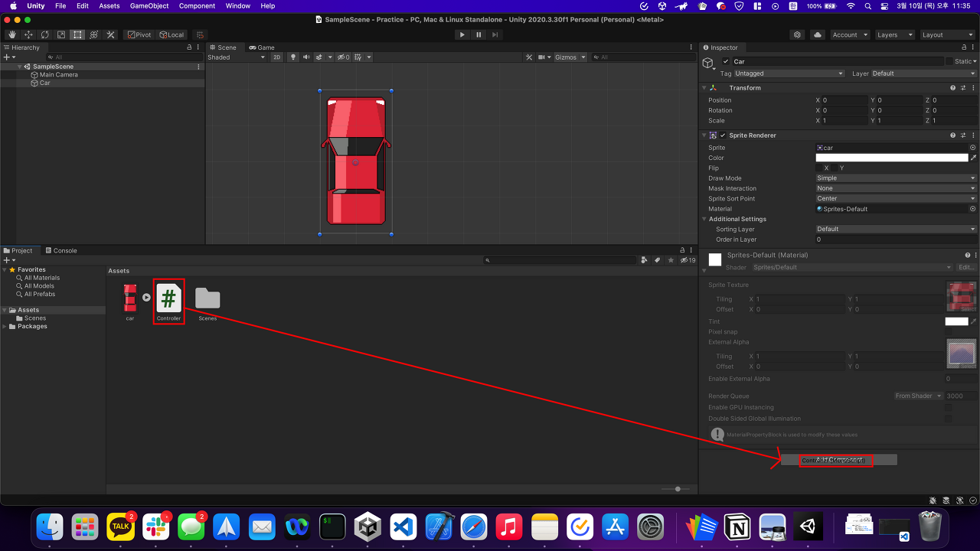This screenshot has height=551, width=980.
Task: Collapse the Transform component section
Action: [x=704, y=88]
